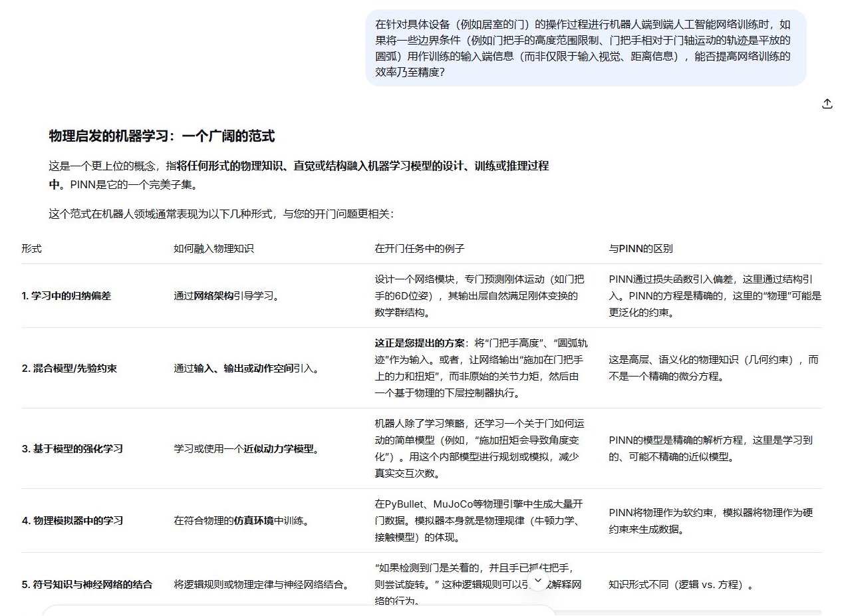Click the paragraph starting "这是一个更上位的概念"
The width and height of the screenshot is (842, 616).
pos(299,175)
